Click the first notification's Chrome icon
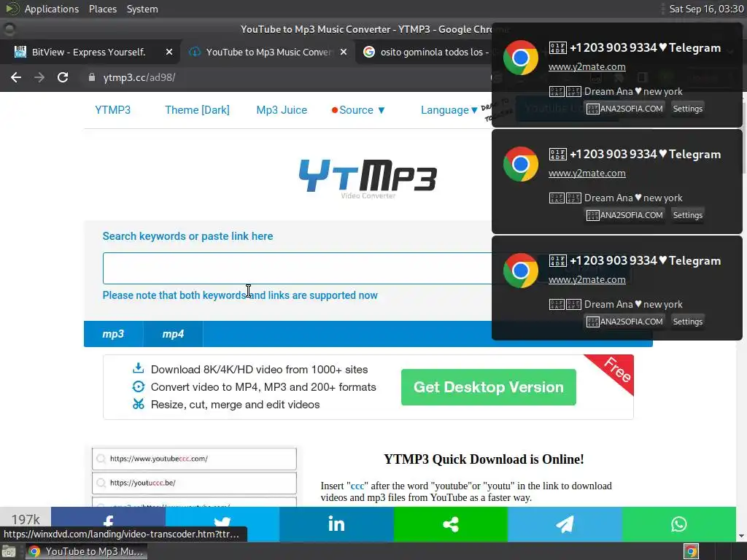Image resolution: width=747 pixels, height=560 pixels. [521, 58]
